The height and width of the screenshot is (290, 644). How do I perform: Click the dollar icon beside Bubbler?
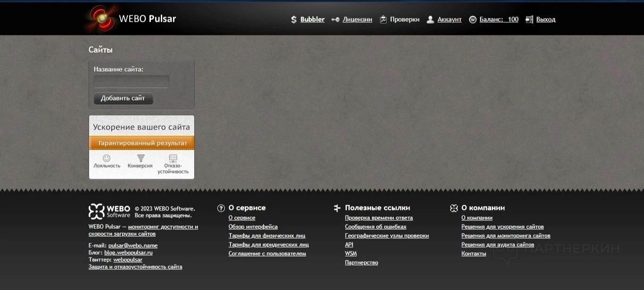tap(294, 19)
